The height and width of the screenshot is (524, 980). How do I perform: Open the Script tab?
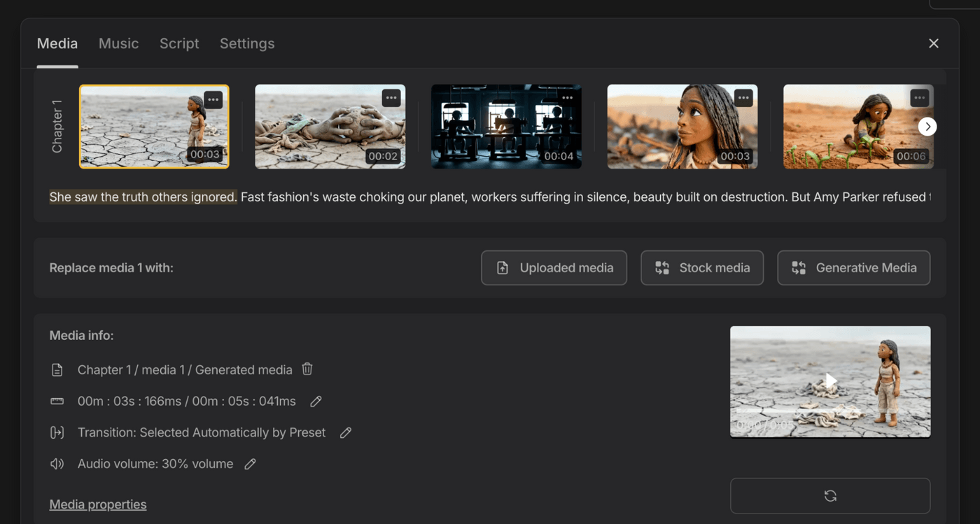tap(179, 43)
